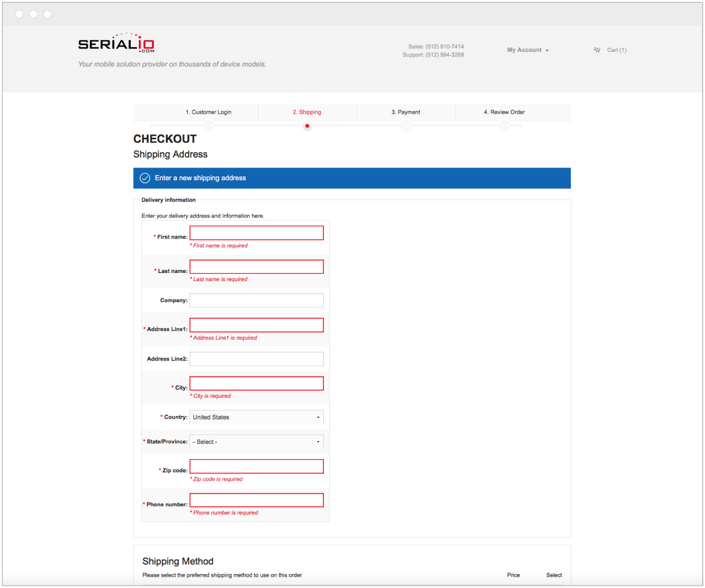Image resolution: width=705 pixels, height=588 pixels.
Task: Open the shopping cart icon
Action: click(597, 50)
